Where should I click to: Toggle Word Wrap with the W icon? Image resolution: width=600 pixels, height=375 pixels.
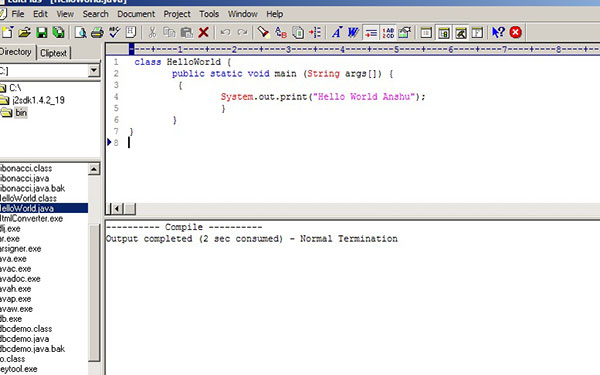(x=353, y=33)
